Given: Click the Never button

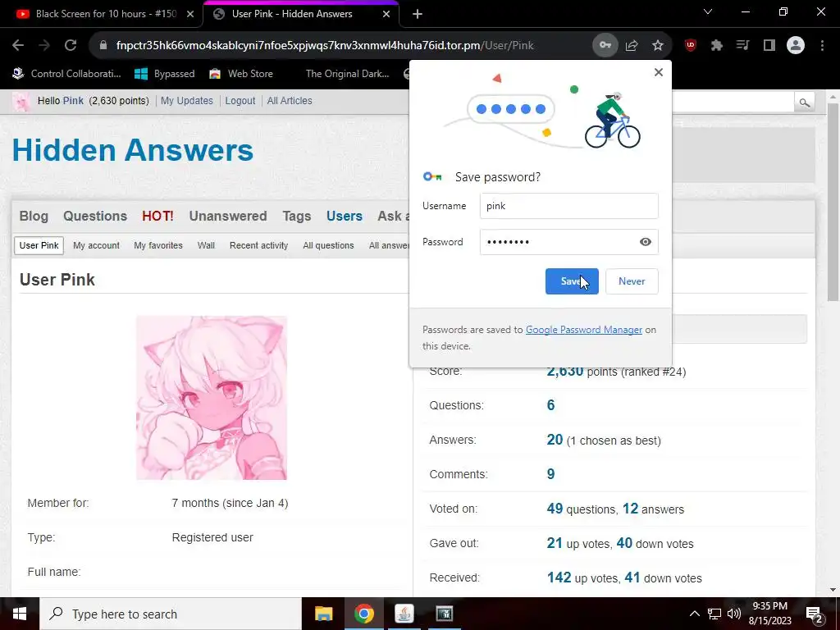Looking at the screenshot, I should pyautogui.click(x=632, y=281).
